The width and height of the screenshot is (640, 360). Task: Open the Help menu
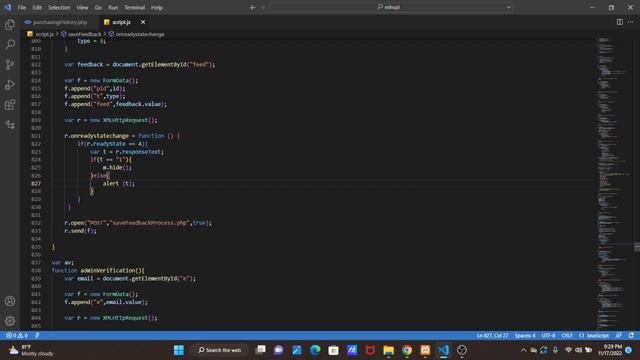pos(157,7)
